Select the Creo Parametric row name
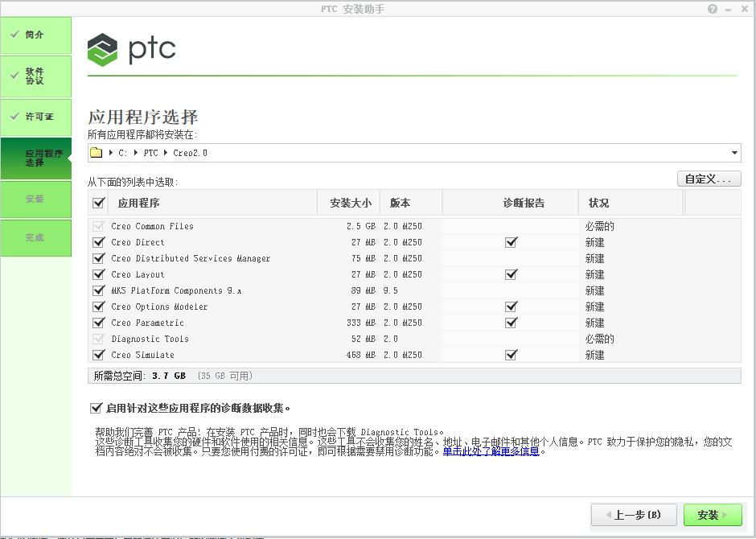This screenshot has width=756, height=539. point(147,323)
